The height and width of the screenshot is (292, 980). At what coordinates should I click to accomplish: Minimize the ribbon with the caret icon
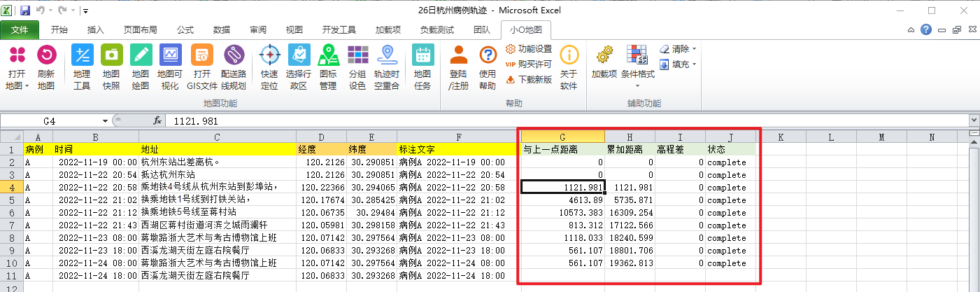(911, 30)
